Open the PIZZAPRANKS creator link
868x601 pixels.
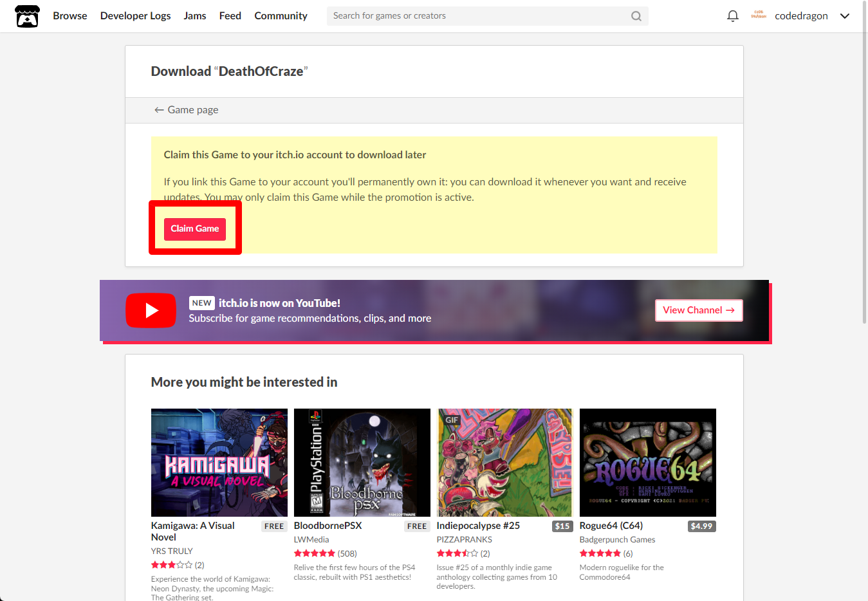click(x=465, y=540)
